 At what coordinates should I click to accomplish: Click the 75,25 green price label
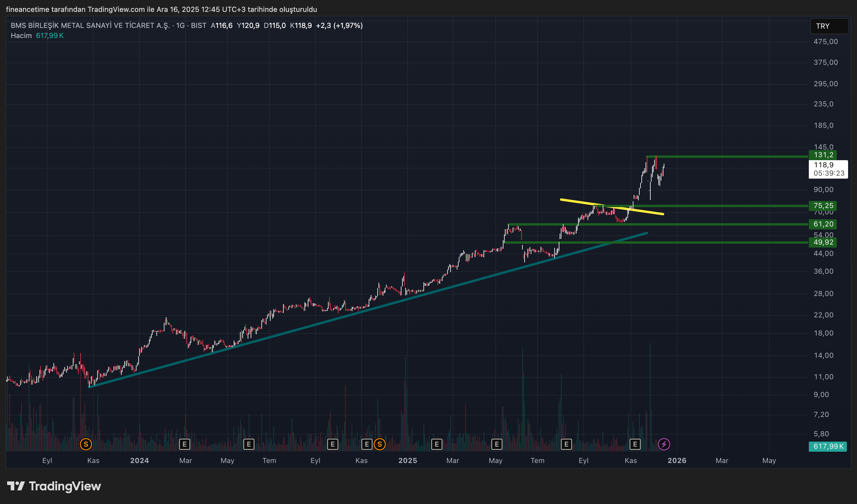[823, 206]
